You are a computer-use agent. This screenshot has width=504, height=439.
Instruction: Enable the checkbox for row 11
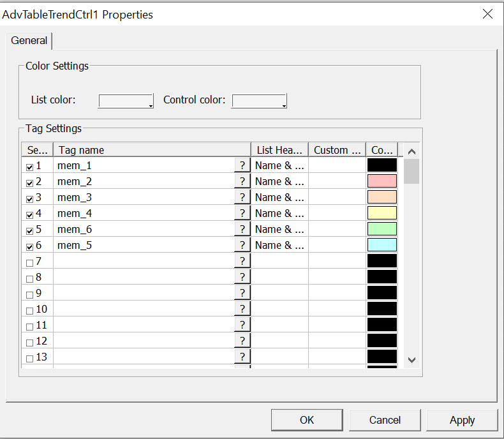point(29,327)
